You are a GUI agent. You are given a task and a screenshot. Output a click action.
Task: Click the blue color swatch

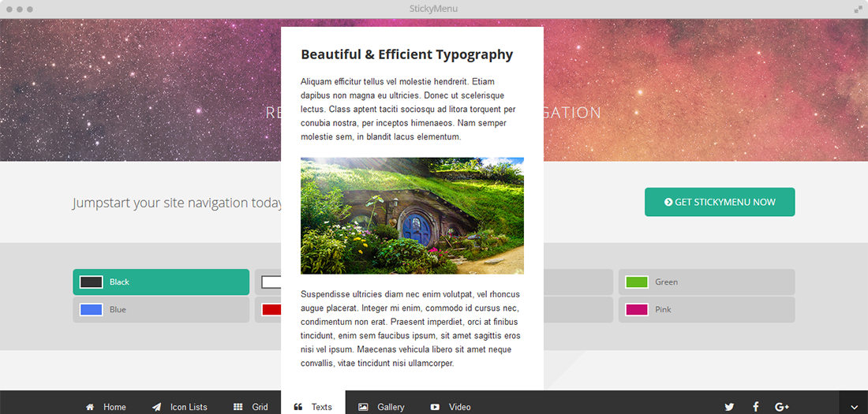[x=92, y=309]
